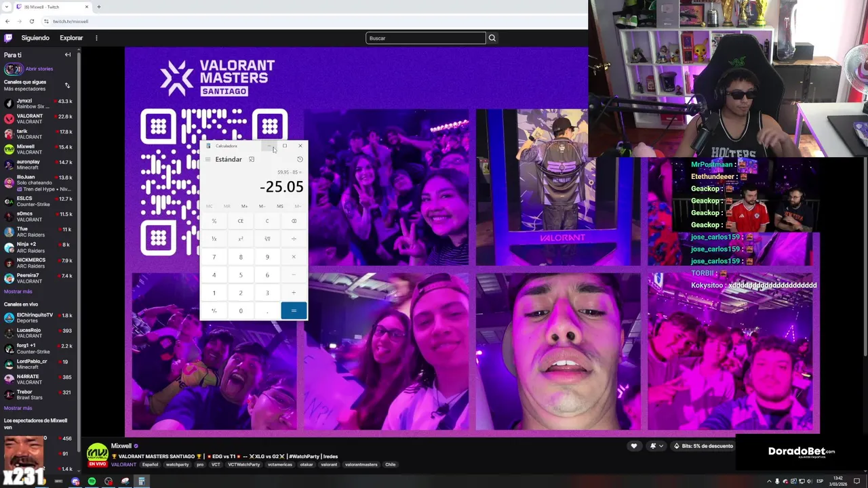
Task: Click the equals button in Calculator
Action: point(294,311)
